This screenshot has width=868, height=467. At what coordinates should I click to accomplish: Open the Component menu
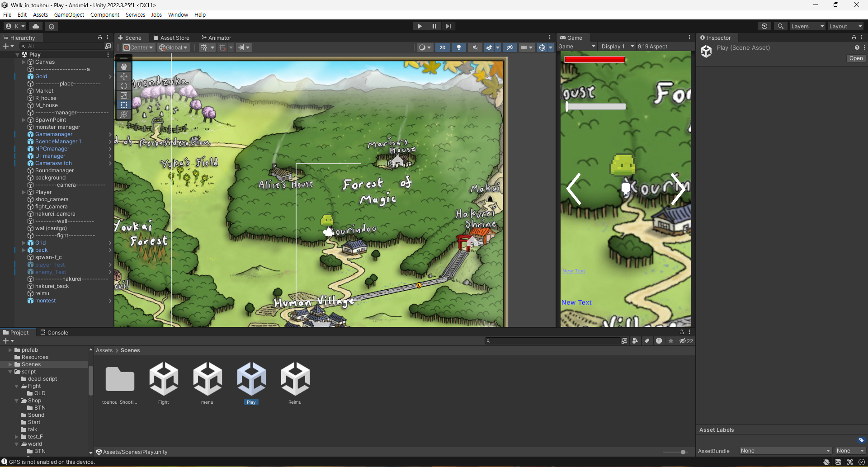(x=105, y=15)
